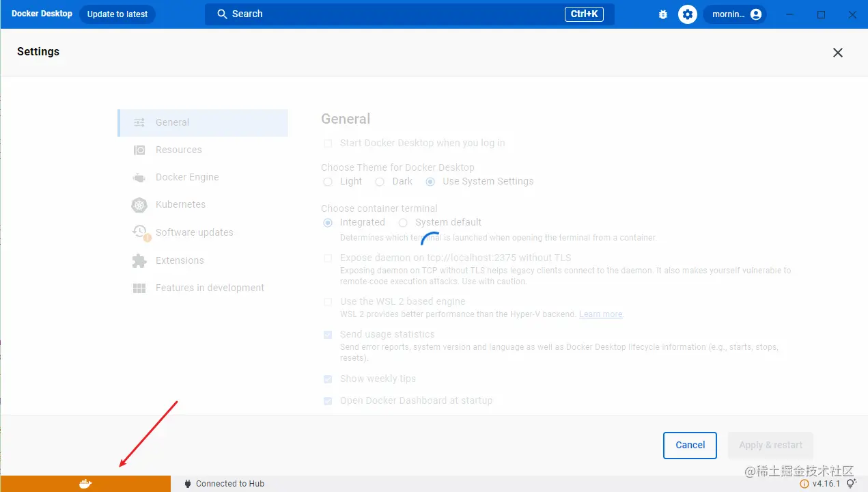
Task: Click the Resources disk icon
Action: tap(139, 150)
